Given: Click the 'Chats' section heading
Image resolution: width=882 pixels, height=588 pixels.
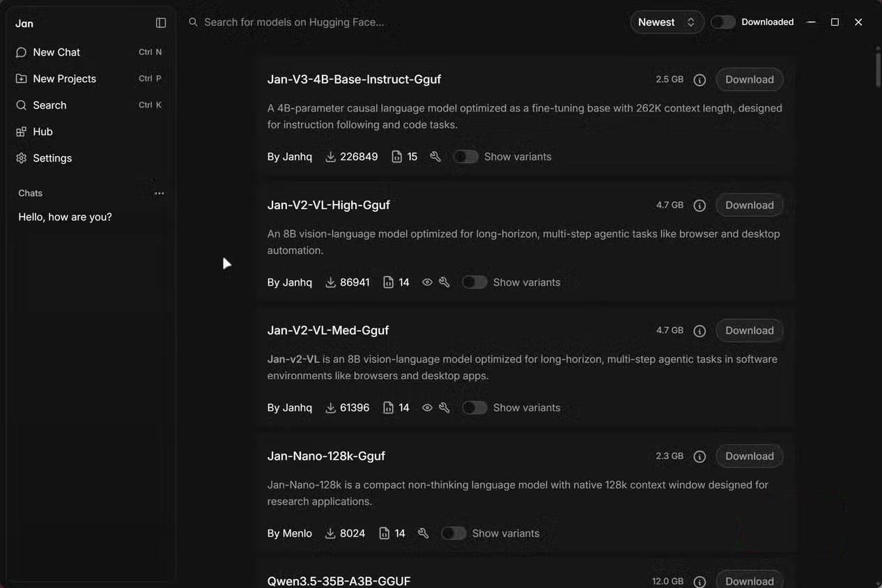Looking at the screenshot, I should (x=30, y=193).
